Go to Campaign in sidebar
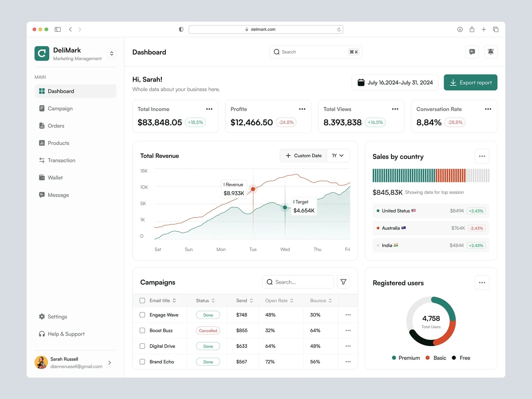532x399 pixels. click(x=60, y=109)
